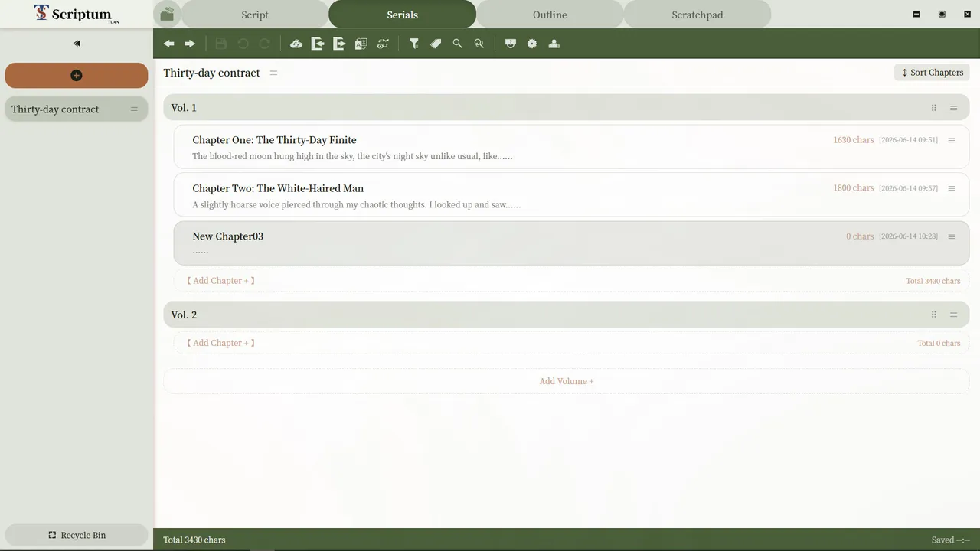Open the cloud sync icon
This screenshot has height=551, width=980.
point(296,44)
